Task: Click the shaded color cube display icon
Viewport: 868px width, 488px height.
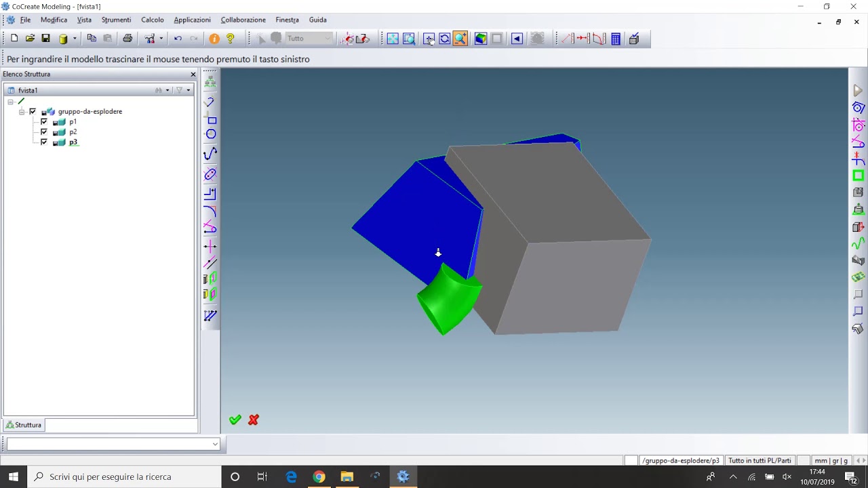Action: [x=481, y=39]
